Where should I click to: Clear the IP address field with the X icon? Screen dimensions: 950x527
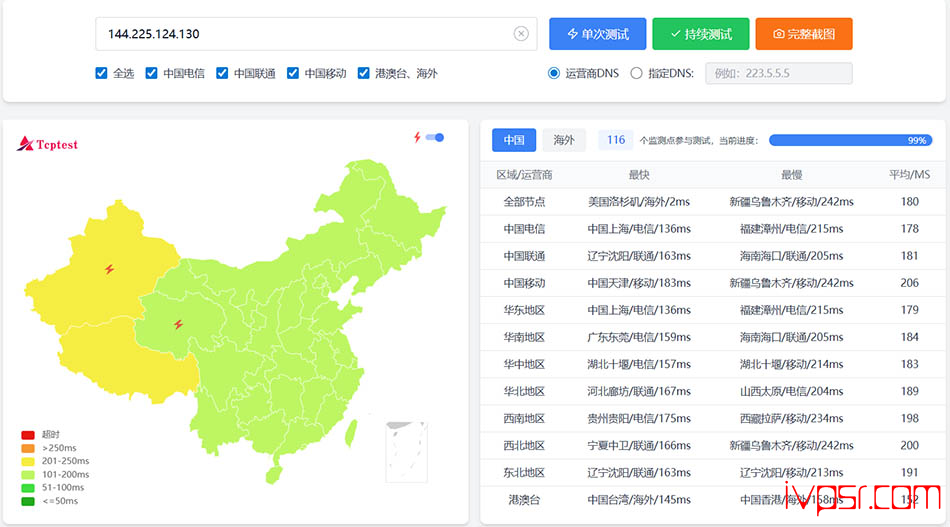(521, 34)
